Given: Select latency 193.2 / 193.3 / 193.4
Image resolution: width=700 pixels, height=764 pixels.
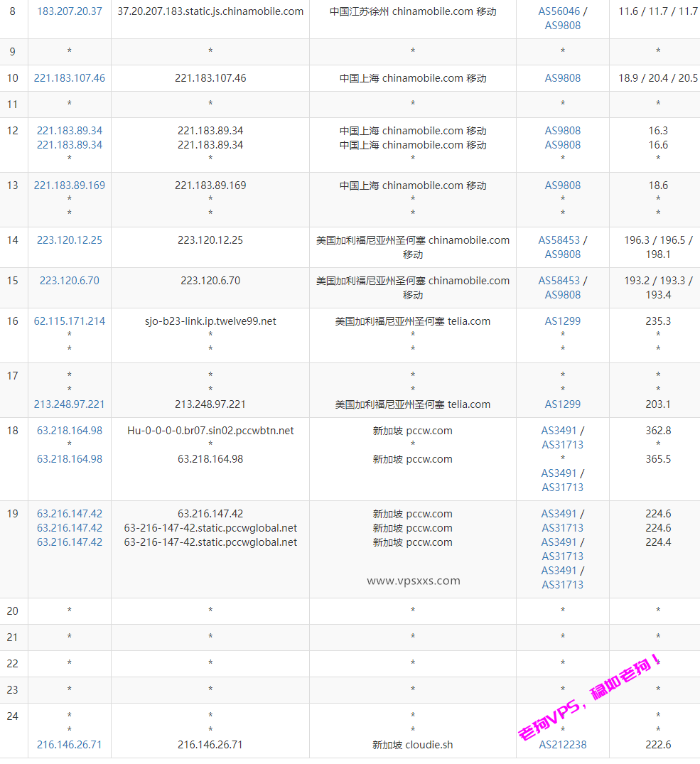Looking at the screenshot, I should pos(658,287).
